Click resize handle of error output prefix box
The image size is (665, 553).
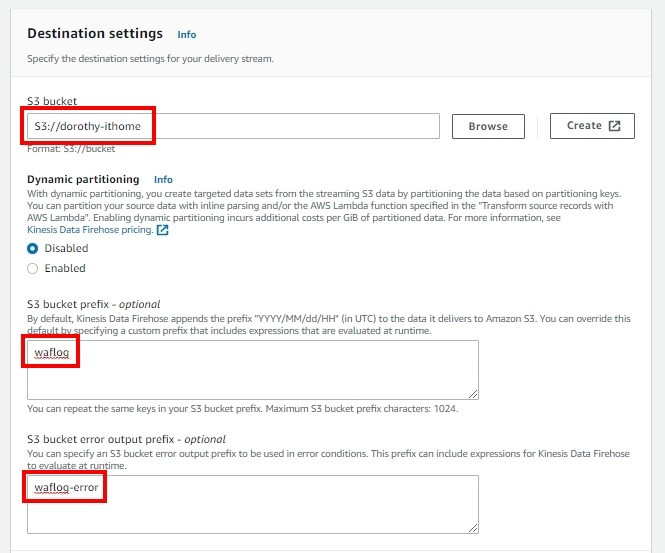(x=473, y=527)
